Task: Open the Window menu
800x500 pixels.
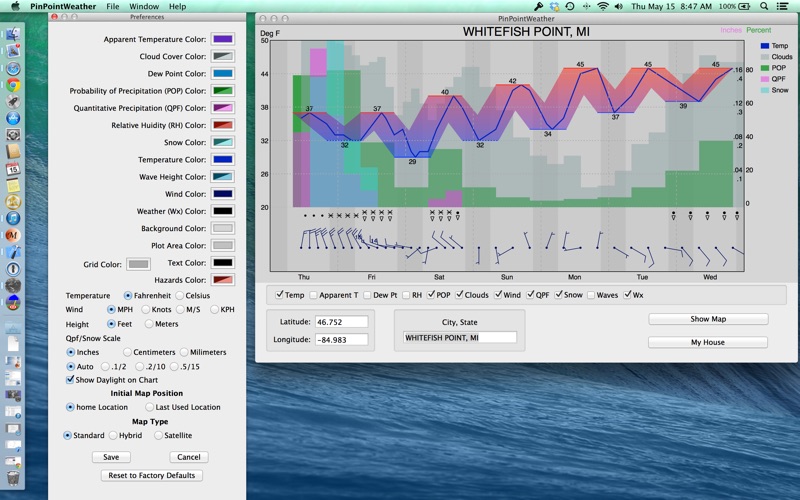Action: coord(144,7)
